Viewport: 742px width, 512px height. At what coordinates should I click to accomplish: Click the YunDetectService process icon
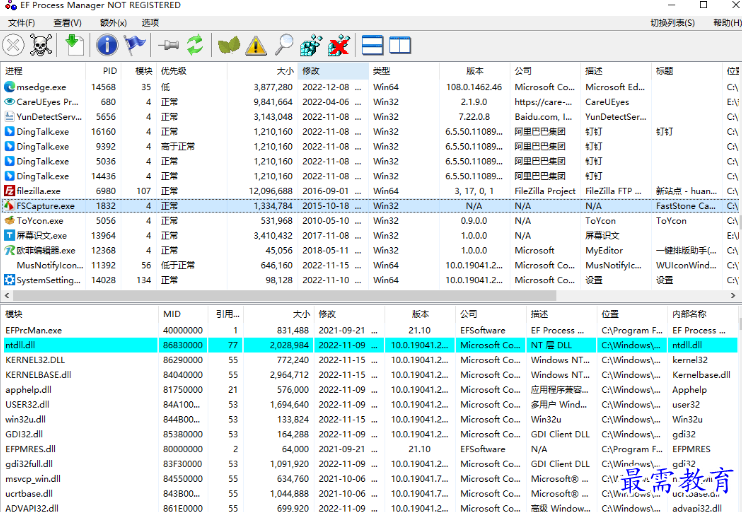coord(9,117)
